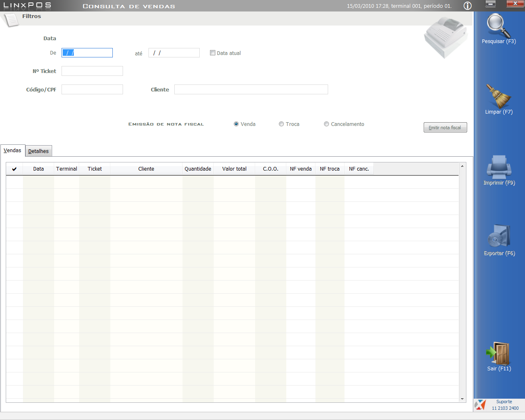Viewport: 525px width, 420px height.
Task: Sort by the NF troca column header
Action: coord(330,169)
